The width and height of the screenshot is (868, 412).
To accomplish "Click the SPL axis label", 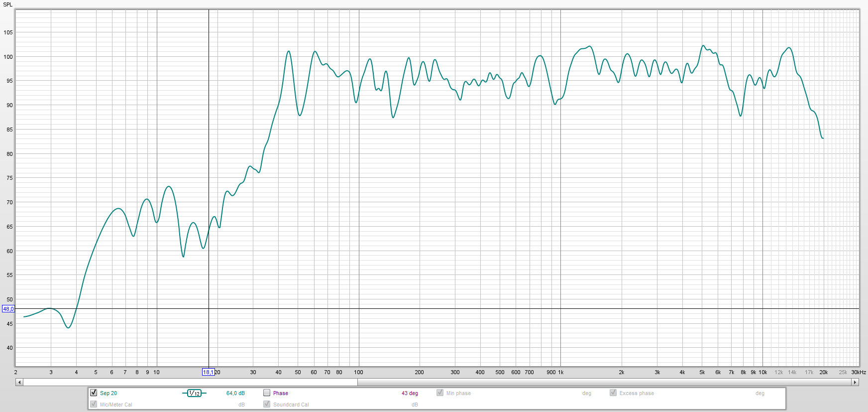I will (x=8, y=4).
